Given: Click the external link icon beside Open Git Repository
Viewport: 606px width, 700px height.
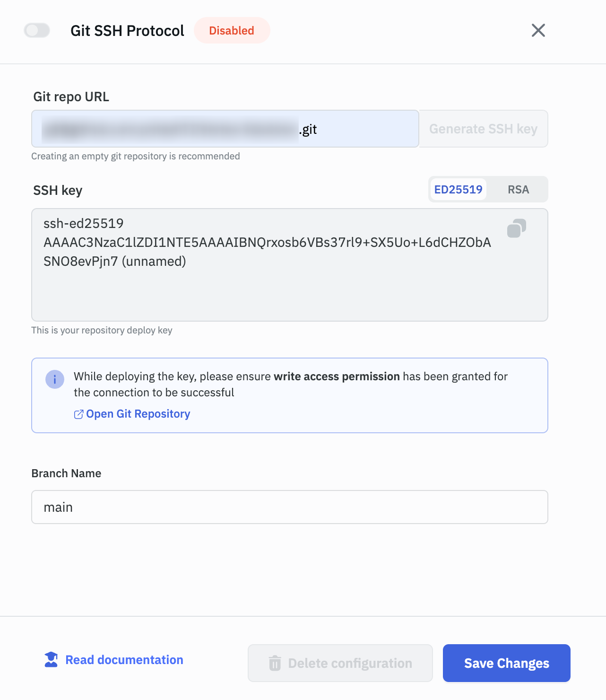Looking at the screenshot, I should [x=78, y=414].
